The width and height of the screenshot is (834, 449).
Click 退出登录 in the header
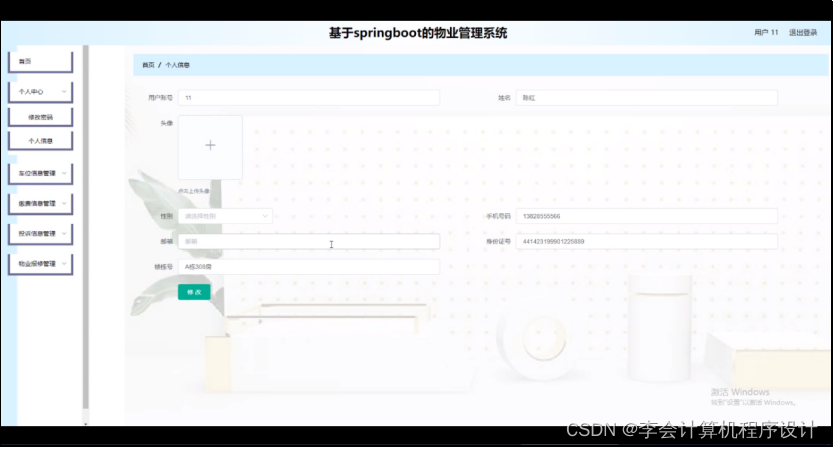[x=803, y=32]
